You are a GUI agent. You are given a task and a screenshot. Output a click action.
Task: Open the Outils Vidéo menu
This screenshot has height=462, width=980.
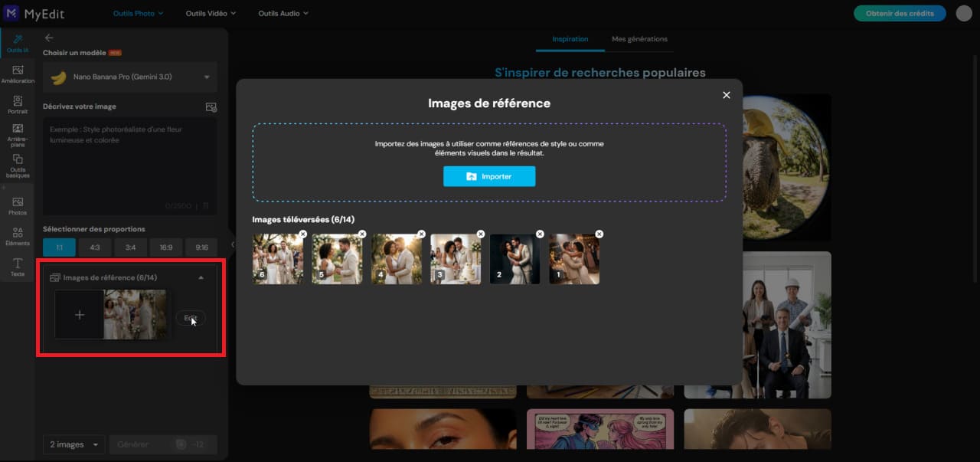click(209, 13)
